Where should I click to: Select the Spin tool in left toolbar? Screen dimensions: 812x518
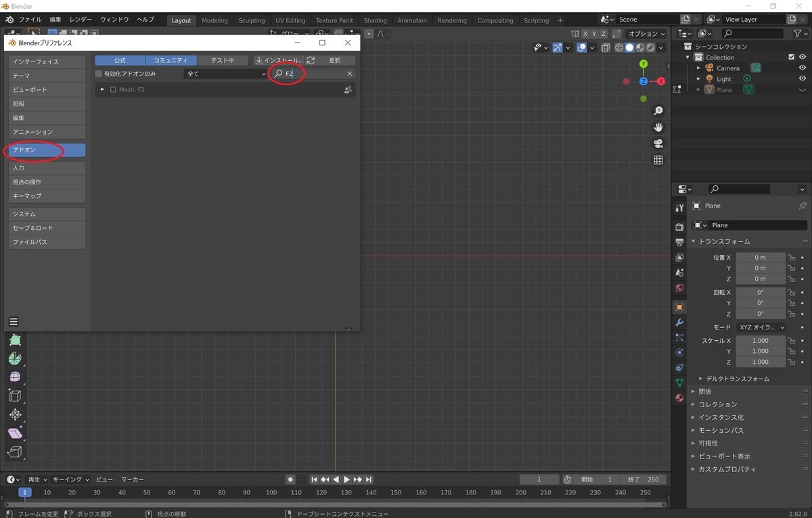[15, 358]
